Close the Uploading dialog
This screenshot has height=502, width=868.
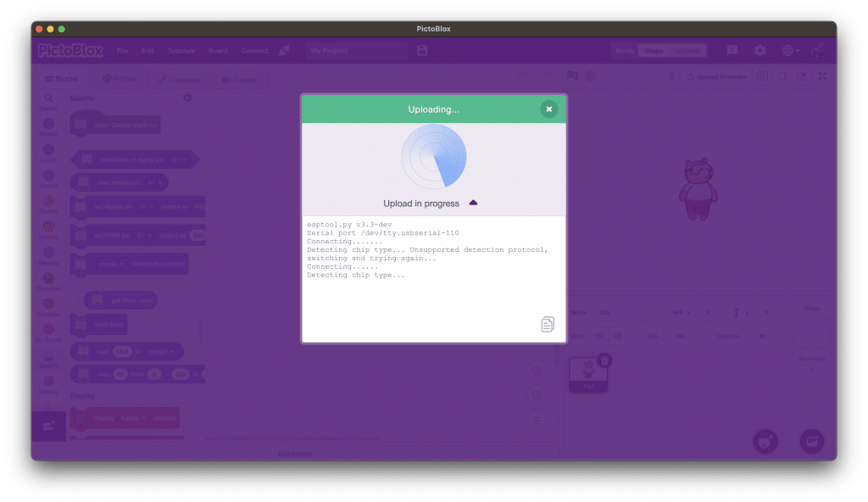click(x=548, y=109)
